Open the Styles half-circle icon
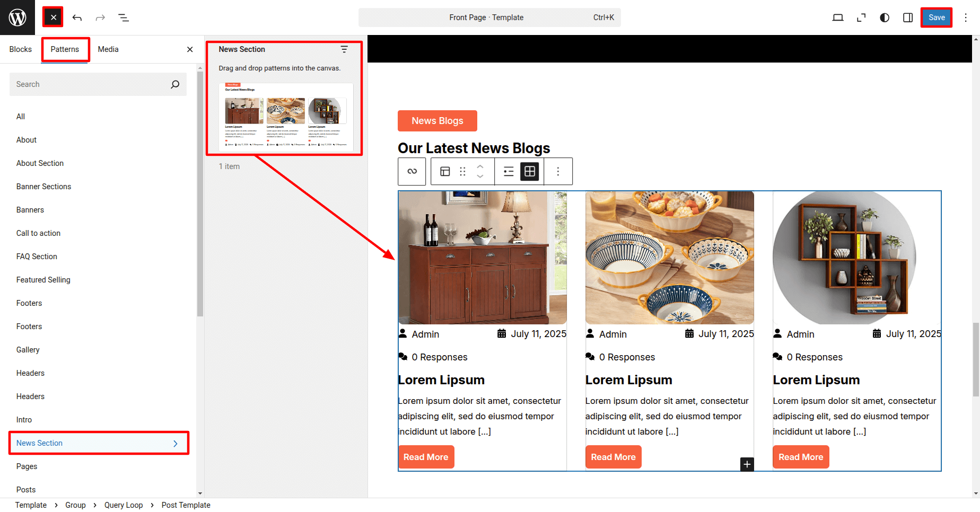 pyautogui.click(x=885, y=18)
